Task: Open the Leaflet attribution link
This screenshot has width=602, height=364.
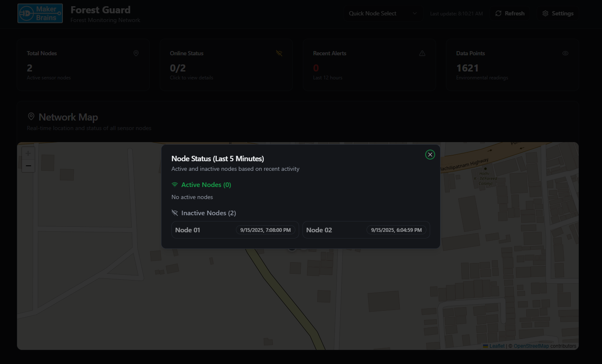Action: point(494,346)
